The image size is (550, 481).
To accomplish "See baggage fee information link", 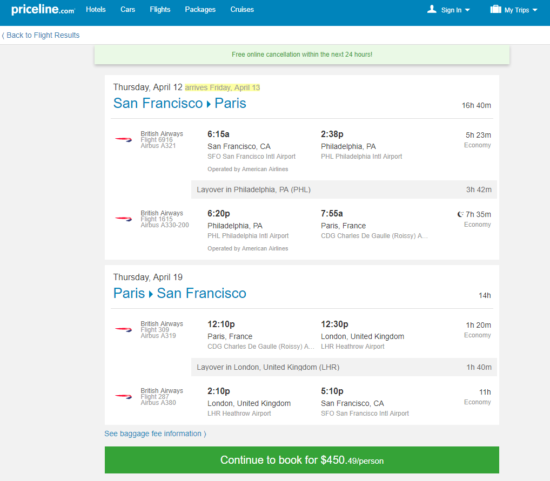I will click(x=155, y=434).
